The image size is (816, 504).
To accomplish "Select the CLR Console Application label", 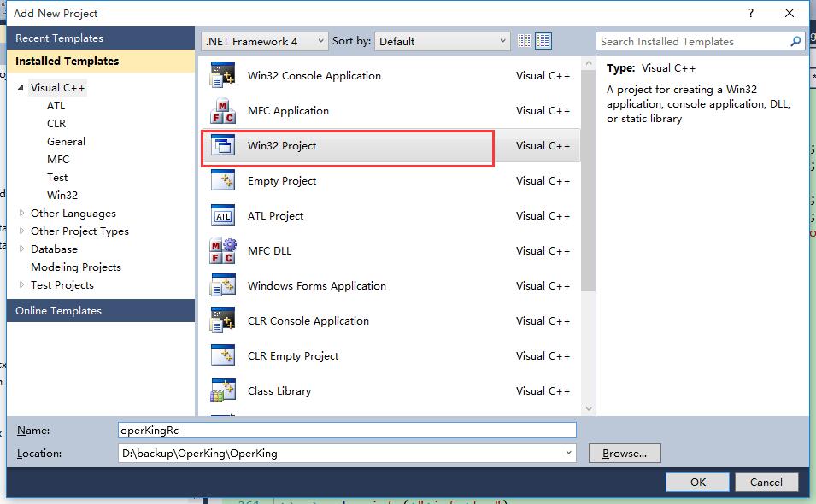I will tap(308, 321).
